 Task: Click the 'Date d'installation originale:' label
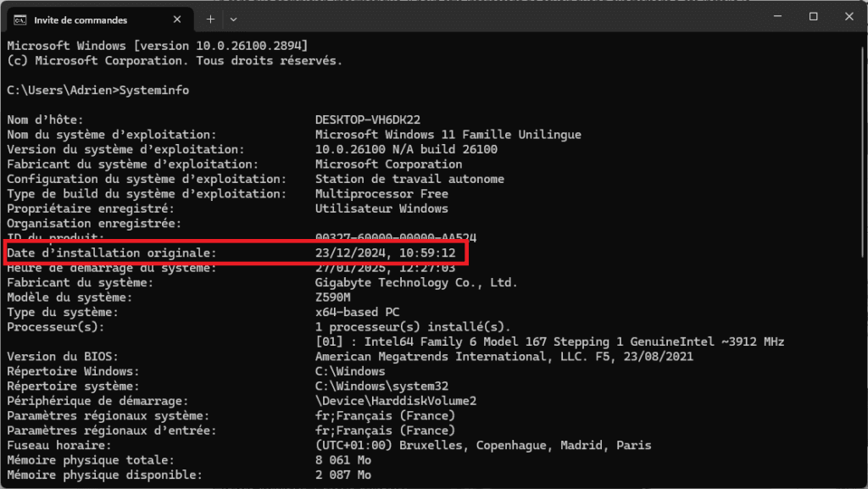[112, 253]
